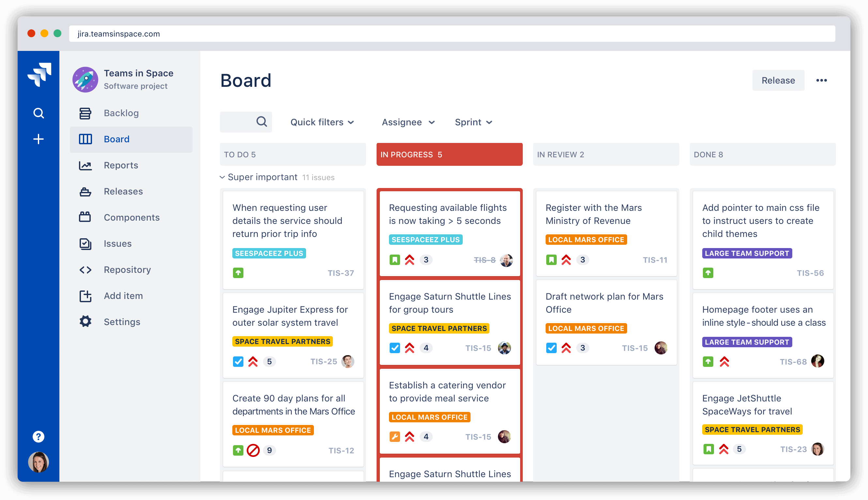The height and width of the screenshot is (500, 868).
Task: Open the Assignee filter dropdown
Action: [x=408, y=122]
